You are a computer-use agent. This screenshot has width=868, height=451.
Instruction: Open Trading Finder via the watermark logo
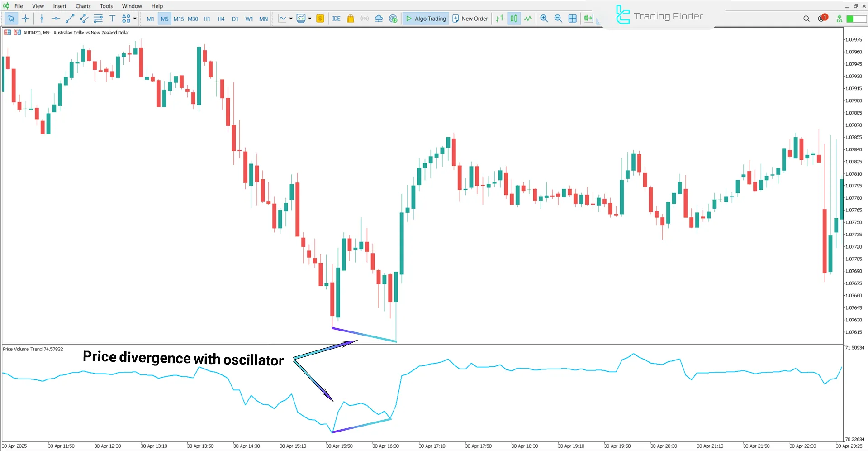pyautogui.click(x=622, y=15)
